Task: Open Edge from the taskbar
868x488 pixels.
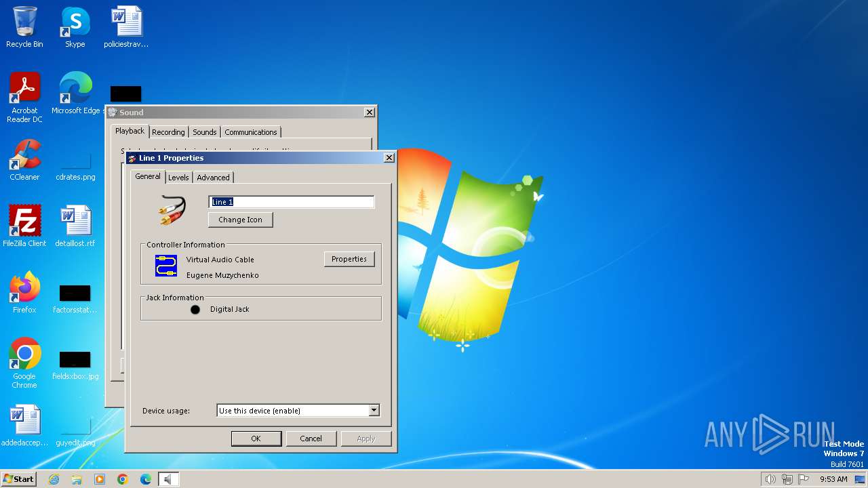Action: click(x=146, y=479)
